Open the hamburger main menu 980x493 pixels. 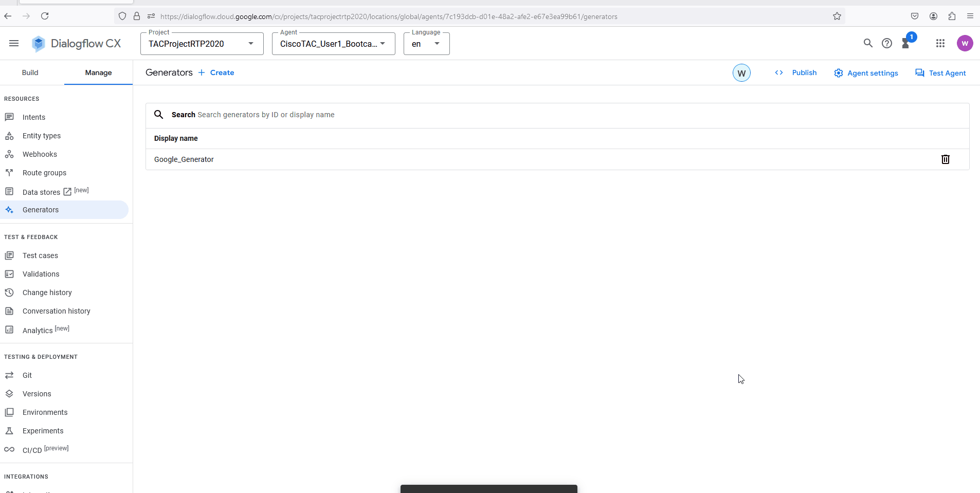point(14,43)
